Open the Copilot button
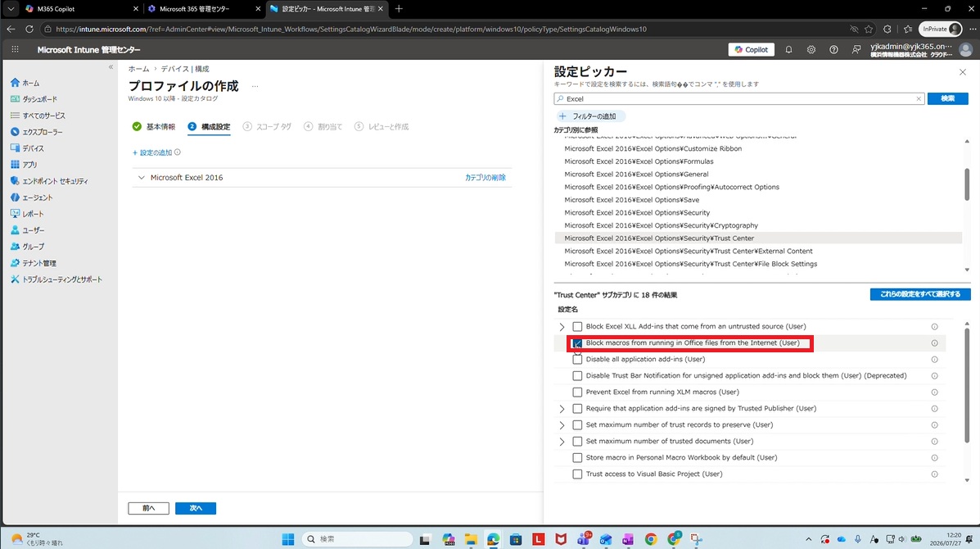The image size is (980, 549). tap(752, 49)
